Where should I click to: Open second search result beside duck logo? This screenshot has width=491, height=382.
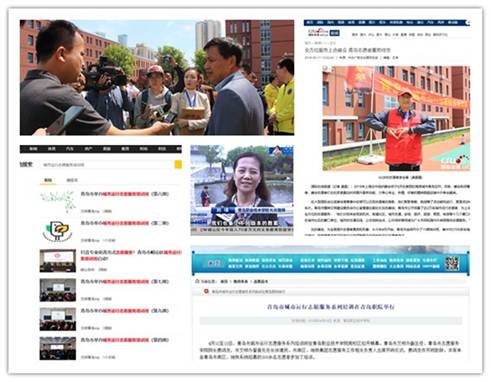coord(125,223)
